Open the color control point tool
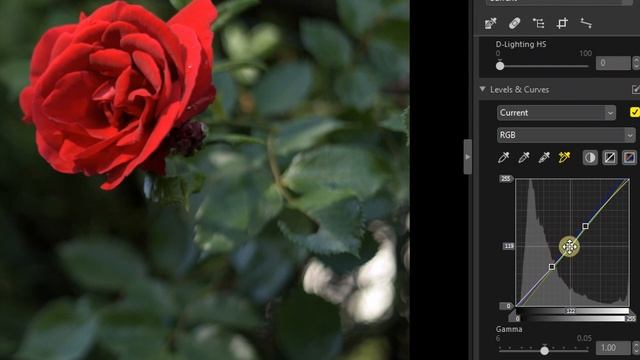This screenshot has height=360, width=640. (538, 23)
